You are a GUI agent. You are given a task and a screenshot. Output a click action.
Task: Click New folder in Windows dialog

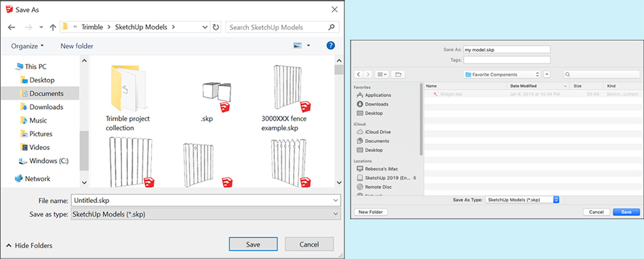77,46
